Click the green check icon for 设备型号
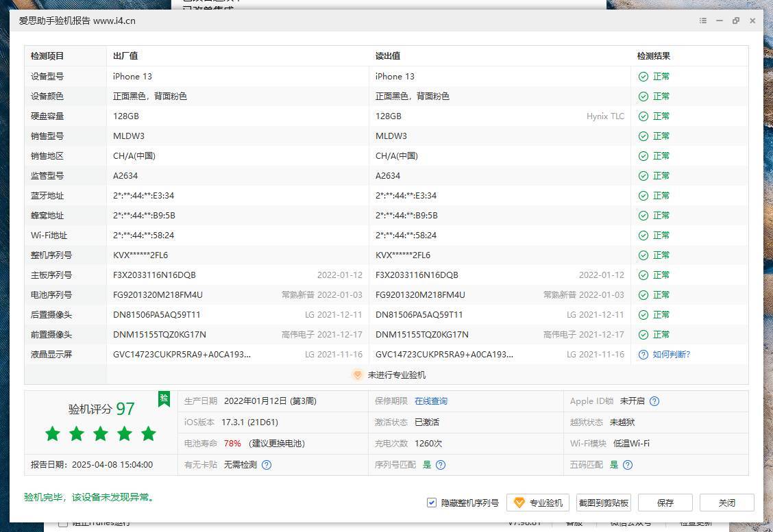The height and width of the screenshot is (532, 773). coord(643,77)
